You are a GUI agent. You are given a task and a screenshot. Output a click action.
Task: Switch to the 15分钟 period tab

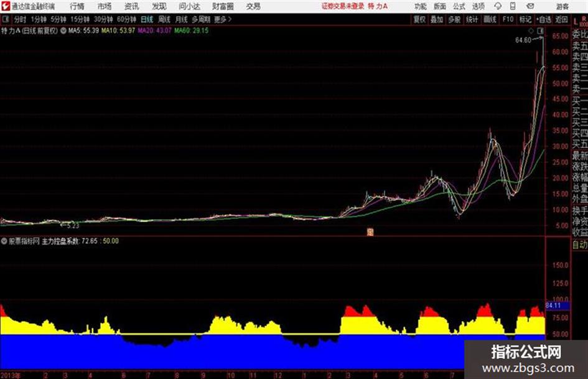(80, 19)
